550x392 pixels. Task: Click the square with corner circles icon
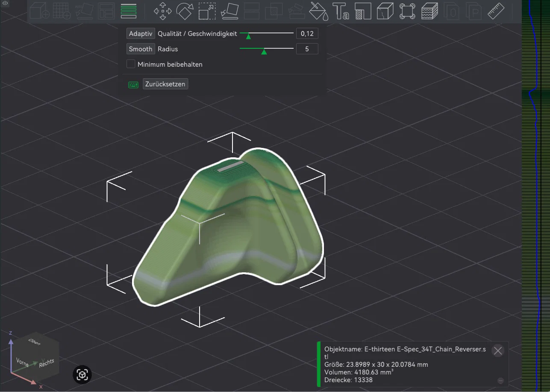pos(407,11)
